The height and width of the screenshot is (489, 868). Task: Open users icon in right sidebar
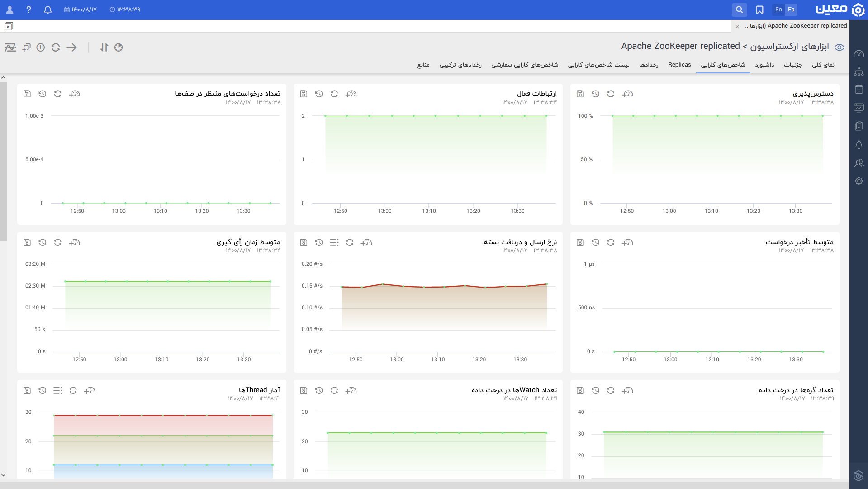[x=859, y=163]
